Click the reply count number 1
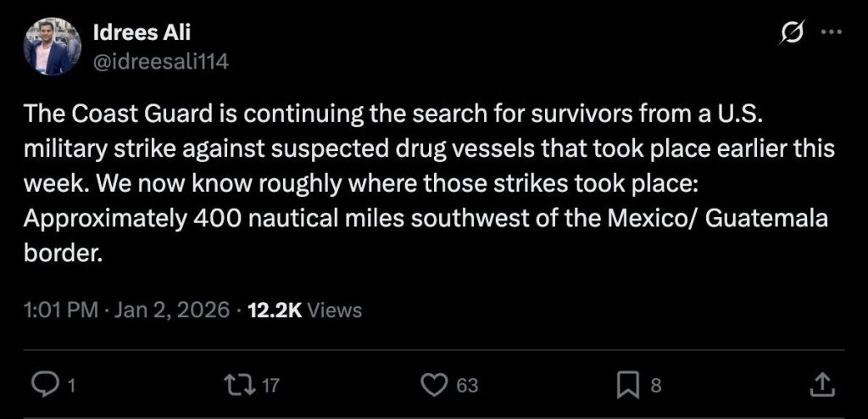This screenshot has height=419, width=868. click(71, 386)
